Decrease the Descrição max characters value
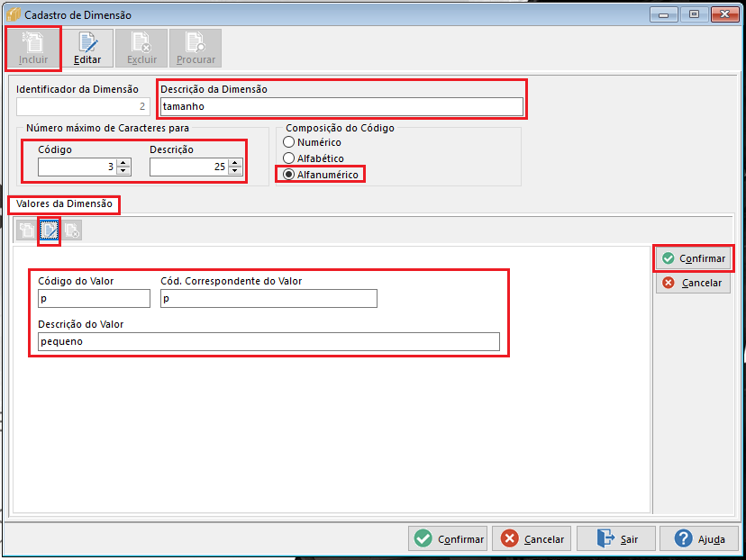The width and height of the screenshot is (746, 560). 235,171
